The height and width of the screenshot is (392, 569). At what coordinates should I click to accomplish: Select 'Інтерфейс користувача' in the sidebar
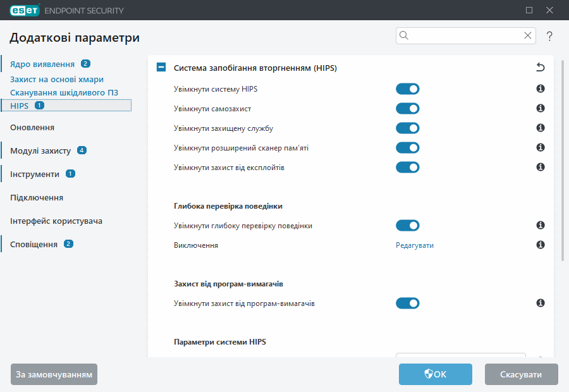click(x=56, y=221)
